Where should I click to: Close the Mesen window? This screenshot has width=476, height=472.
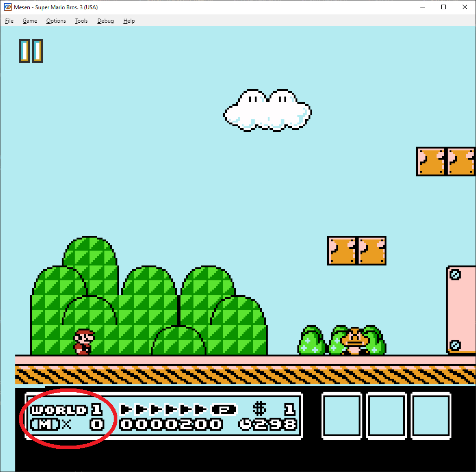tap(465, 7)
